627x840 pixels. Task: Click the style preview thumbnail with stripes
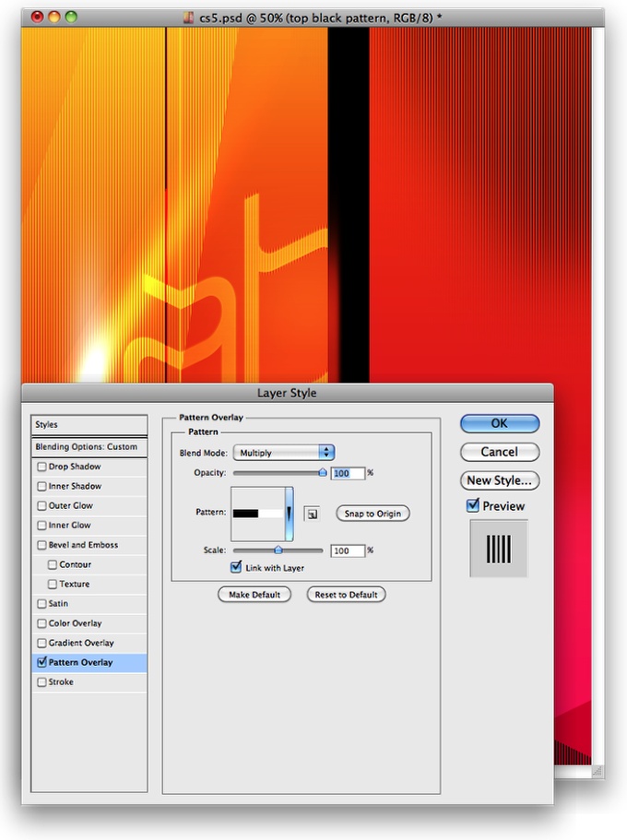(x=499, y=549)
